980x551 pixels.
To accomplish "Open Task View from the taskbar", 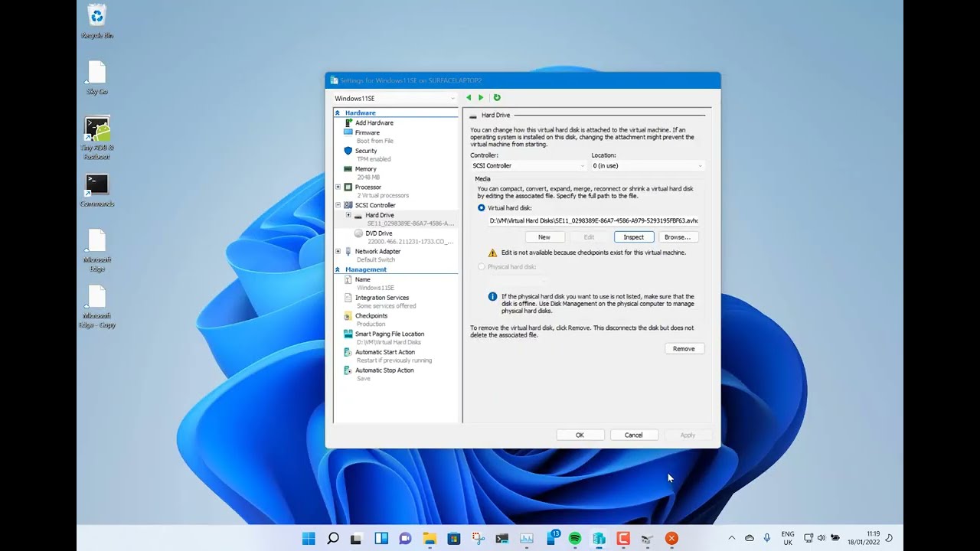I will 357,539.
